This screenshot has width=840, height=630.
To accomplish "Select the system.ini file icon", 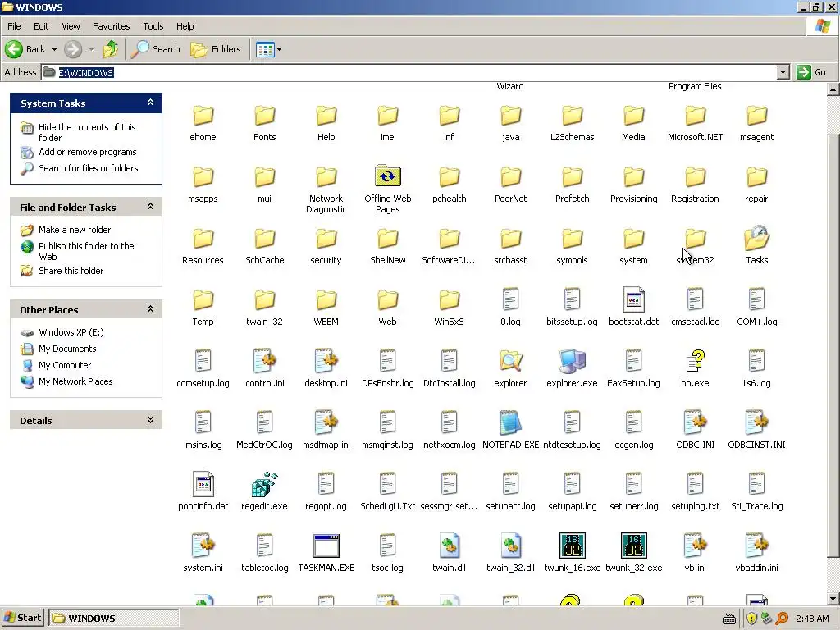I will pyautogui.click(x=203, y=546).
